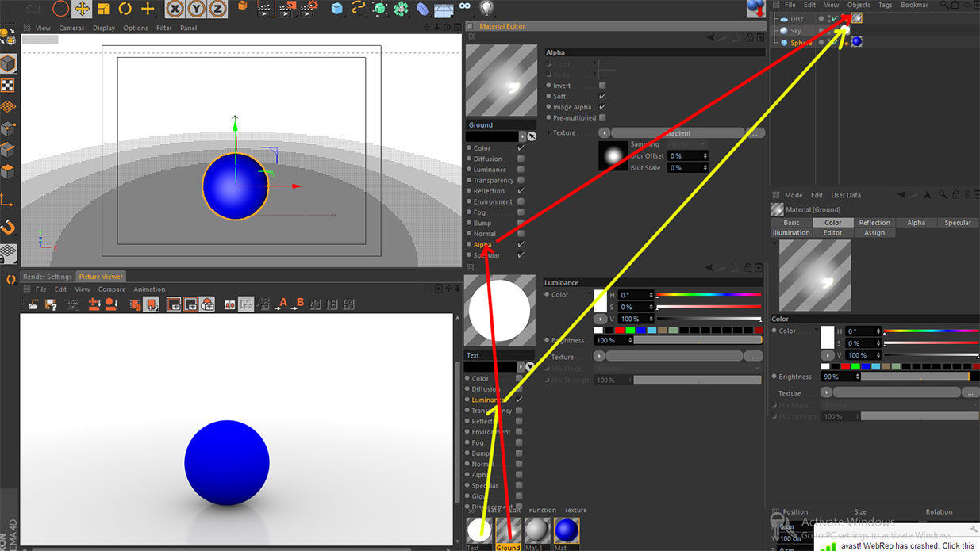Toggle Reflection channel checkbox for Ground material

click(521, 191)
